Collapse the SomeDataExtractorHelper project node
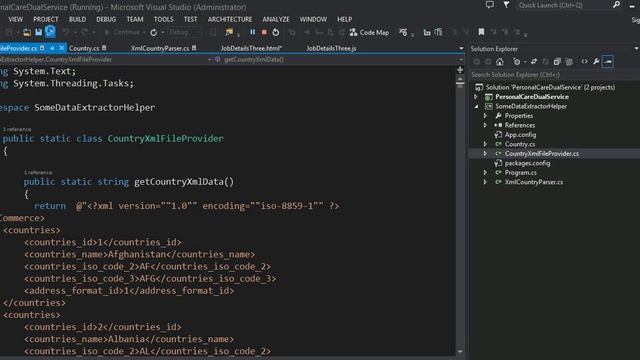This screenshot has width=640, height=360. [x=476, y=106]
